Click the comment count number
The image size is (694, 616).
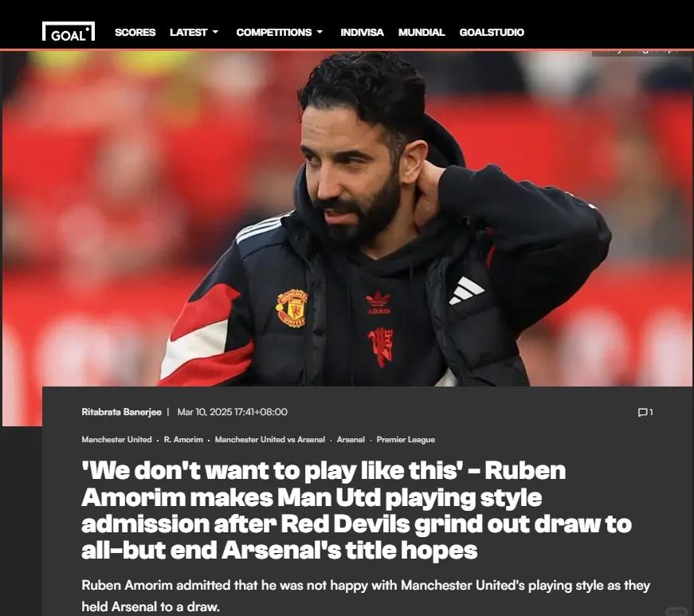point(651,413)
